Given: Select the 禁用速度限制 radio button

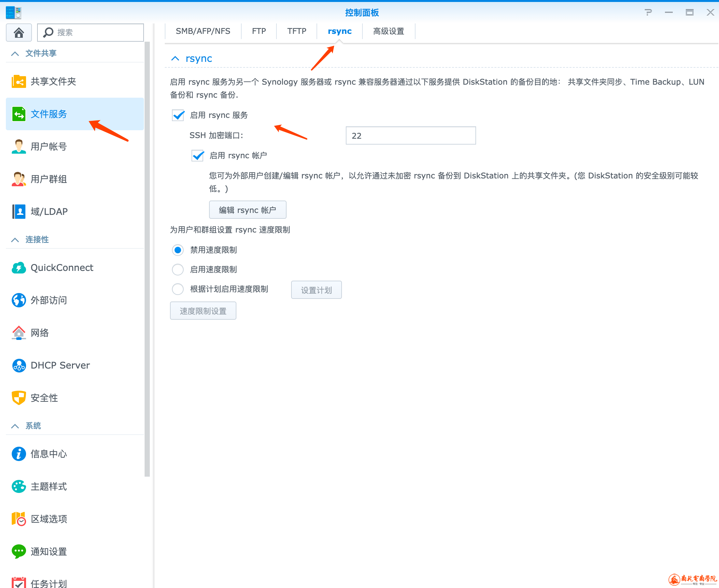Looking at the screenshot, I should pos(178,250).
